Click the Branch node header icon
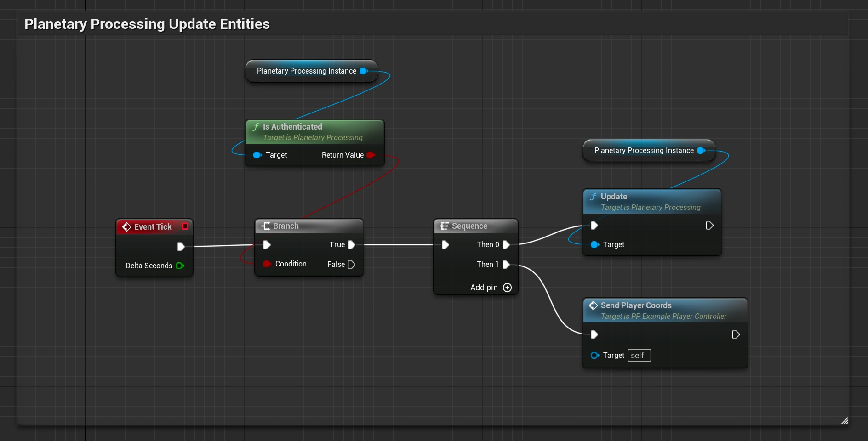Image resolution: width=868 pixels, height=441 pixels. 266,226
